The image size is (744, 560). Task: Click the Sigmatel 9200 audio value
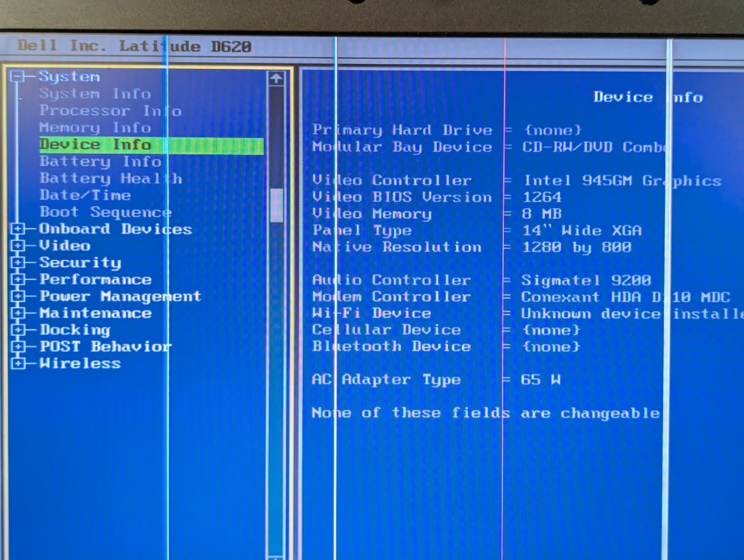[x=586, y=280]
